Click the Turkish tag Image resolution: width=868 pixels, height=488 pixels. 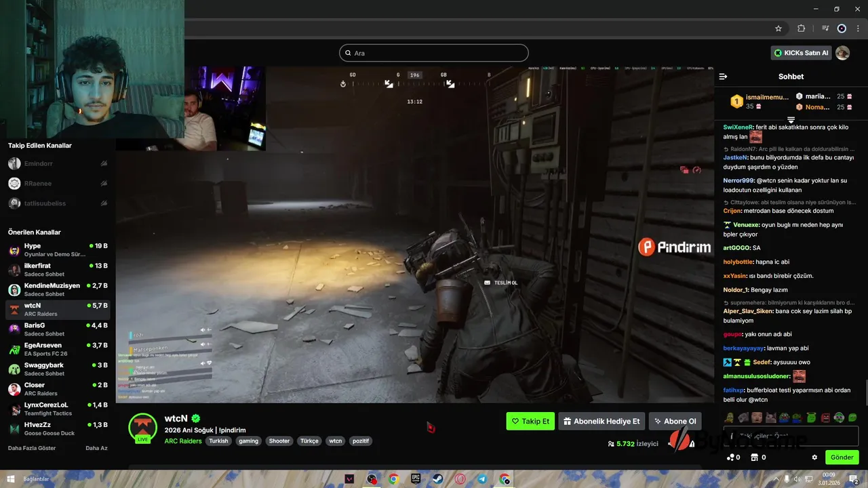218,441
